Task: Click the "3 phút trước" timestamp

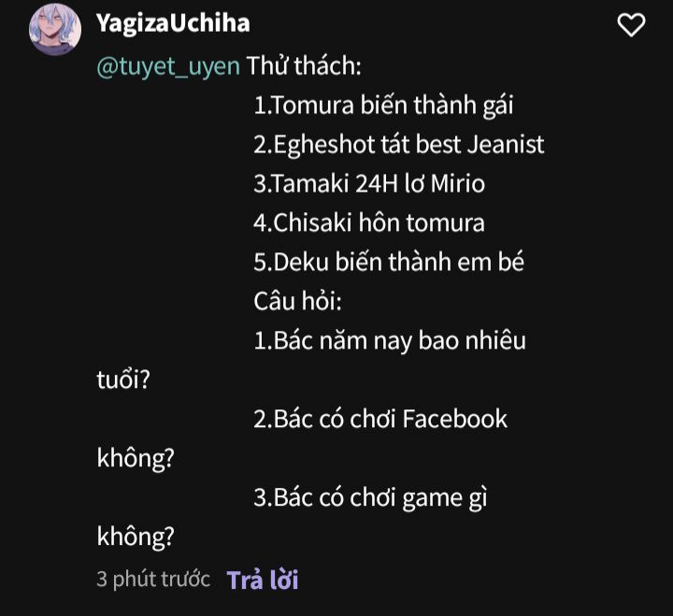Action: pyautogui.click(x=153, y=580)
